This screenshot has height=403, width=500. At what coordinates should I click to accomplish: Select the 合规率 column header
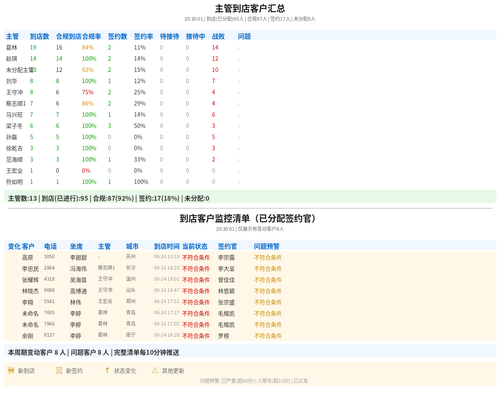[x=92, y=36]
